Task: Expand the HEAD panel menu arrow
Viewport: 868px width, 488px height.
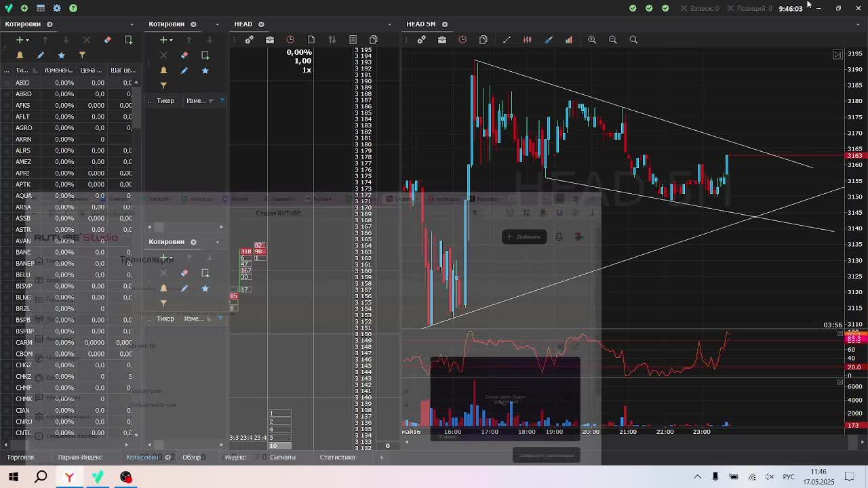Action: tap(389, 24)
